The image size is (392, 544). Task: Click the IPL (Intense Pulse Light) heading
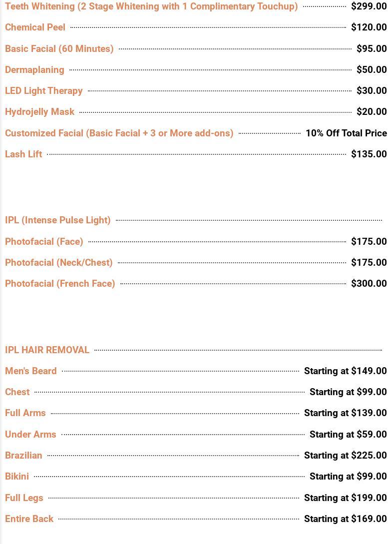[57, 220]
